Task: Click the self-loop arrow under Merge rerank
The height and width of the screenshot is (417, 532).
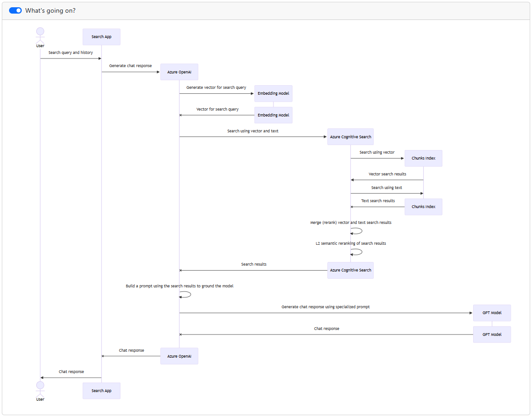Action: click(x=356, y=231)
